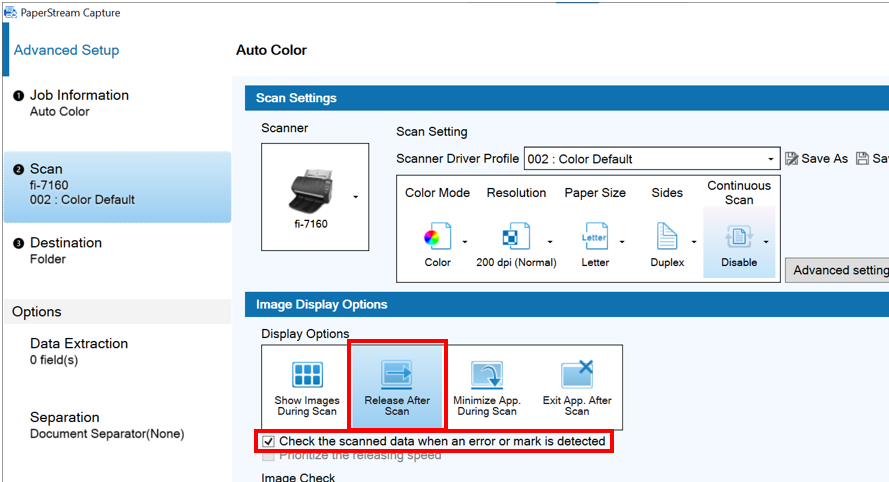Select Show Images During Scan option

click(x=307, y=388)
